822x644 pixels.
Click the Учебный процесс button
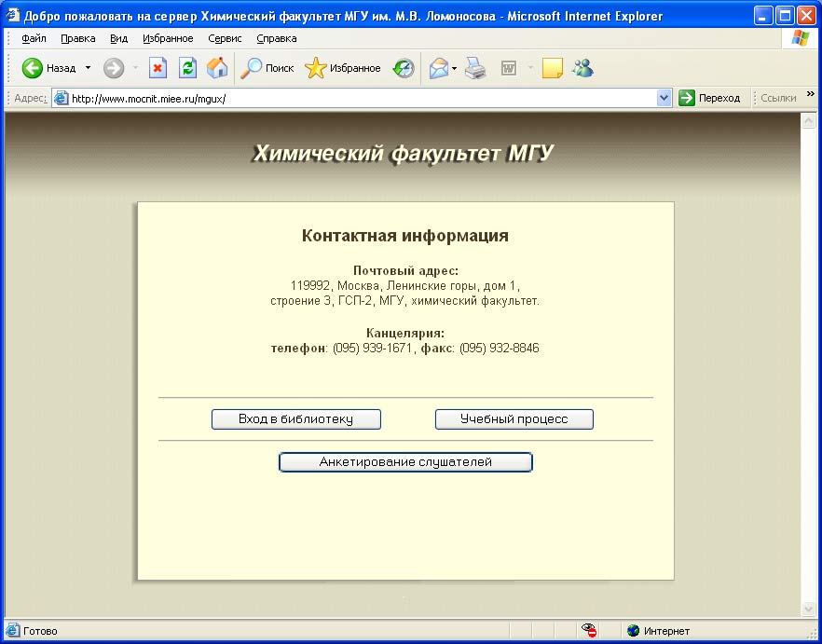514,419
